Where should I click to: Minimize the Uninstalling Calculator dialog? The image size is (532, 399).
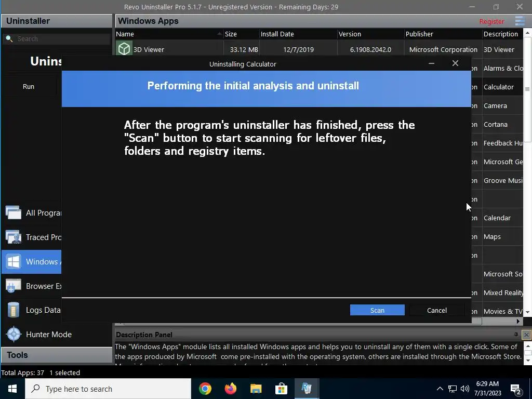[x=431, y=63]
